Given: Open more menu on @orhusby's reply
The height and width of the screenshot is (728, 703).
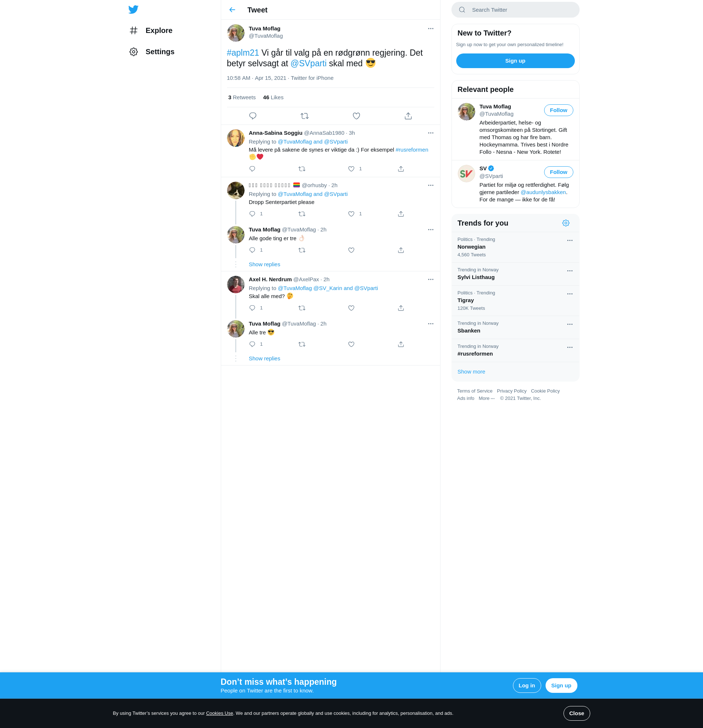Looking at the screenshot, I should click(431, 185).
